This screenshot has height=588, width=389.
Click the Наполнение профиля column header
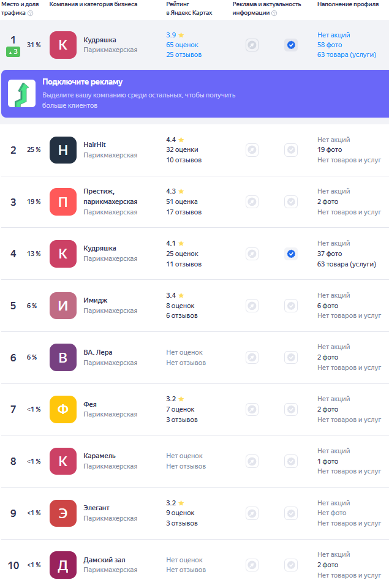click(348, 4)
